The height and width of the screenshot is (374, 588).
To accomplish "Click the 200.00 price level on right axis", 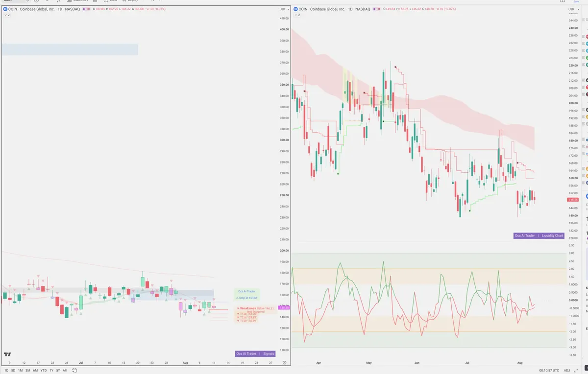I will pyautogui.click(x=572, y=103).
